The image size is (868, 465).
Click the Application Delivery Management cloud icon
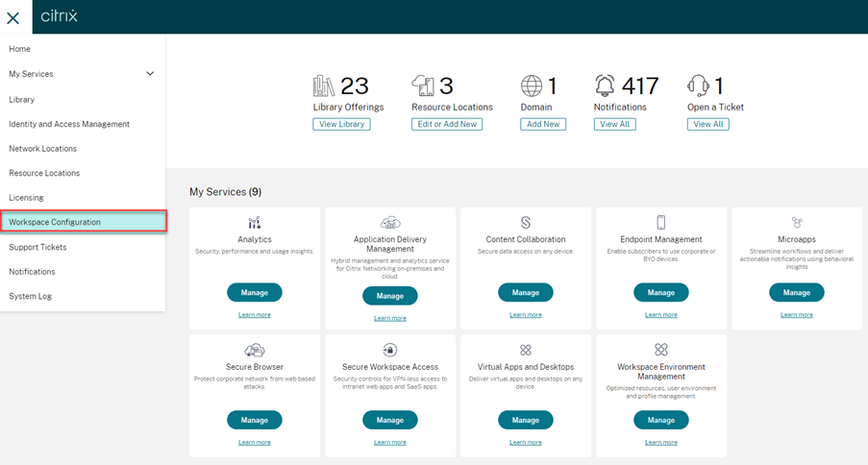pyautogui.click(x=390, y=223)
